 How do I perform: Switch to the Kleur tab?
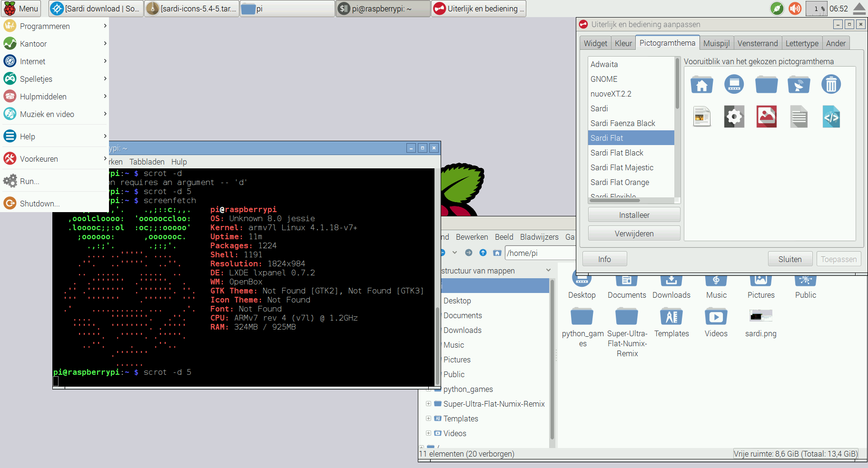point(623,43)
